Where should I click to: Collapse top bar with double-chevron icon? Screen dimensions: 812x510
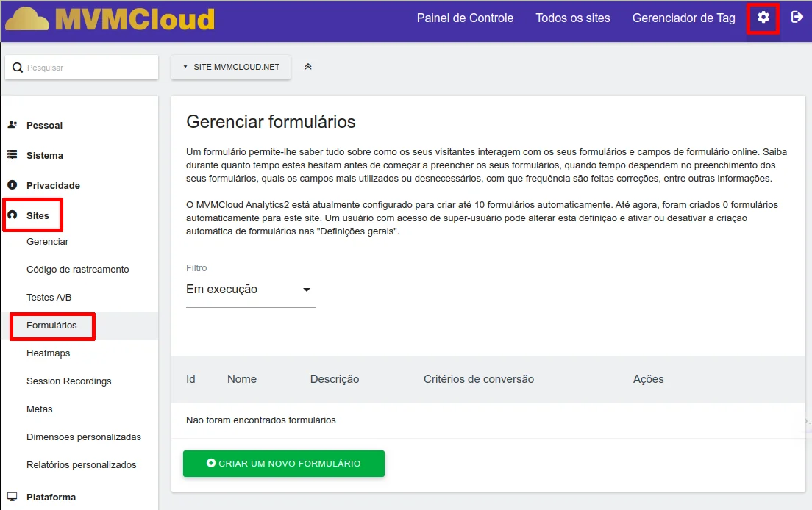click(x=308, y=67)
